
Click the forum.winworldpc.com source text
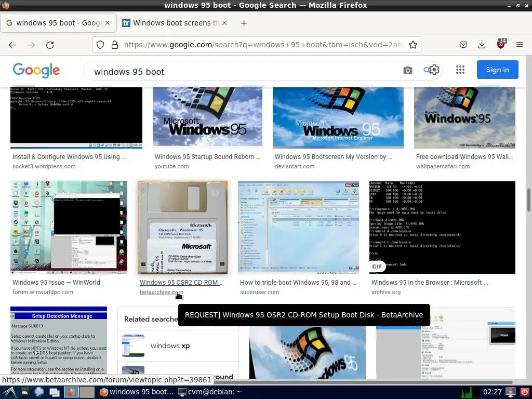pyautogui.click(x=43, y=292)
